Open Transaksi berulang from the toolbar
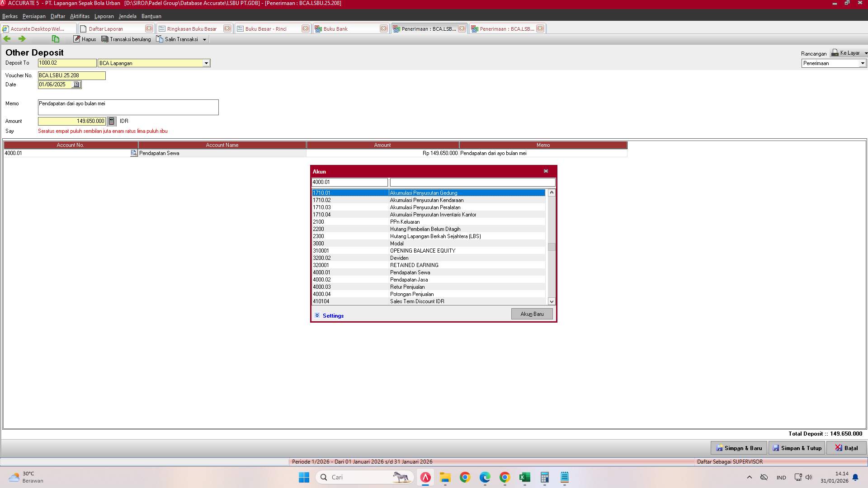 coord(126,39)
